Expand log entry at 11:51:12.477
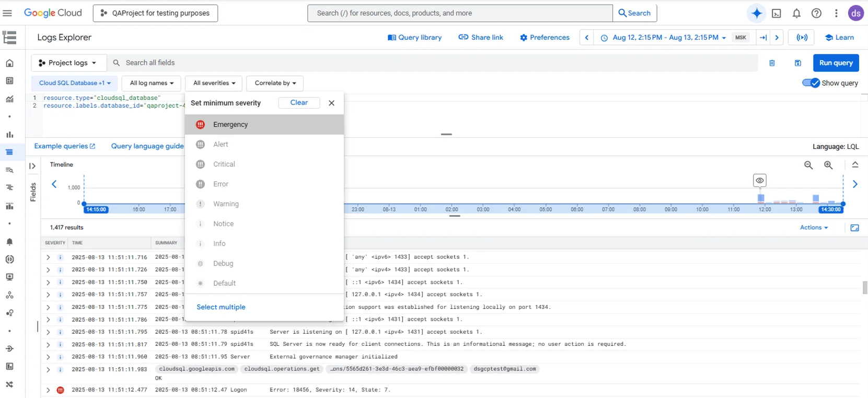Screen dimensions: 868x398 tap(48, 390)
